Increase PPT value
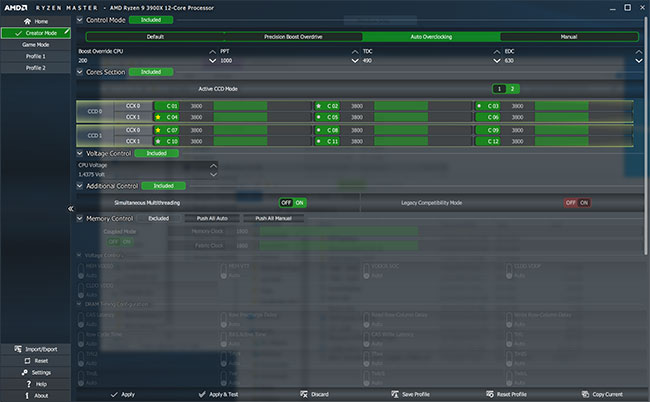The height and width of the screenshot is (402, 650). (x=355, y=52)
